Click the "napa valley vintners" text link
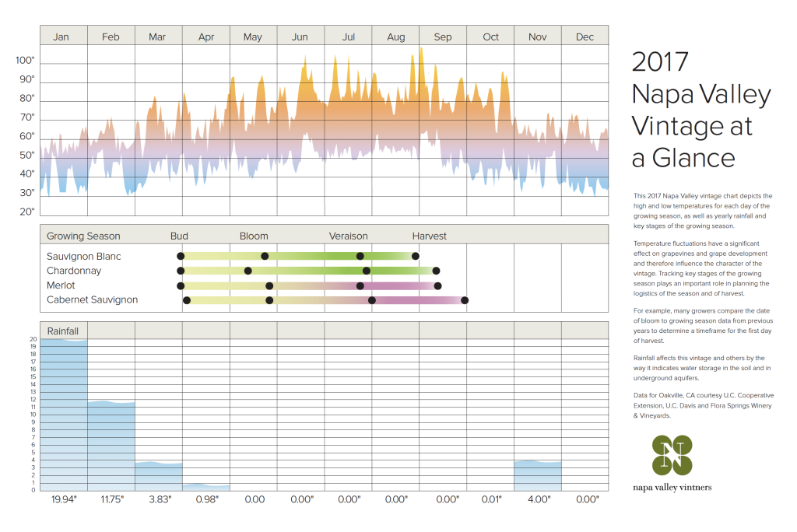Viewport: 797px width, 532px height. click(x=672, y=488)
